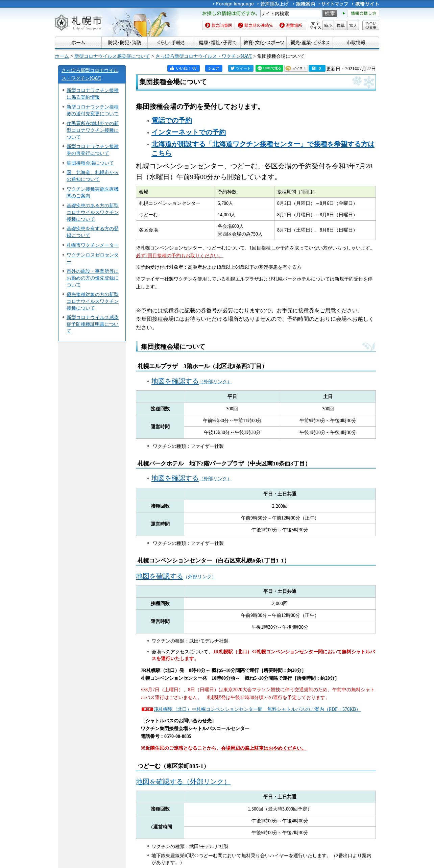Screen dimensions: 434x868
Task: Click 色合いの変更 button
Action: click(371, 26)
